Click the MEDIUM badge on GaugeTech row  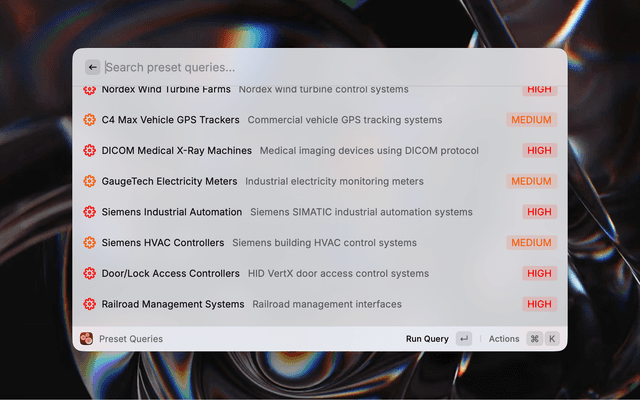531,182
